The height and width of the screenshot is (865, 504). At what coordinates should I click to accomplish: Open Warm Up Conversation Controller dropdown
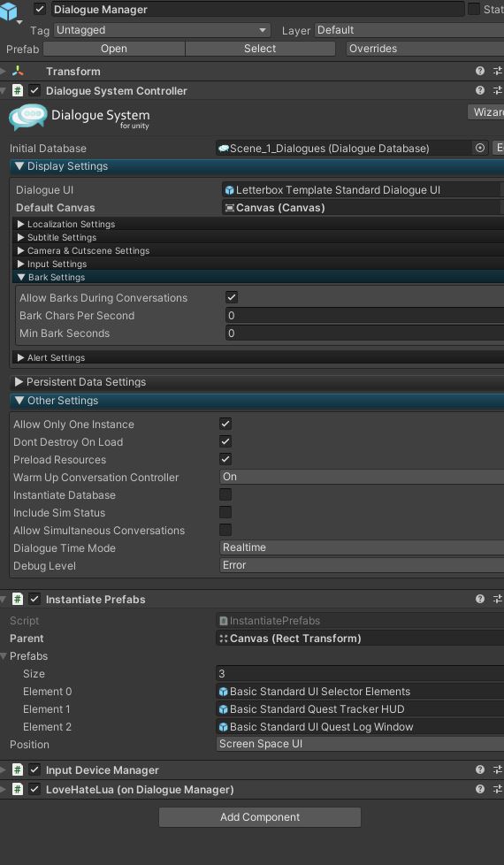click(361, 477)
